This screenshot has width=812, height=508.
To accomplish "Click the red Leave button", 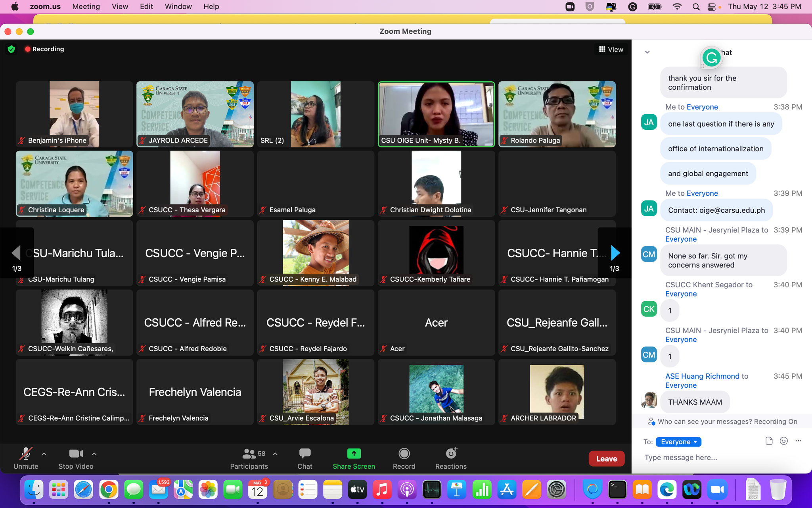I will [607, 459].
